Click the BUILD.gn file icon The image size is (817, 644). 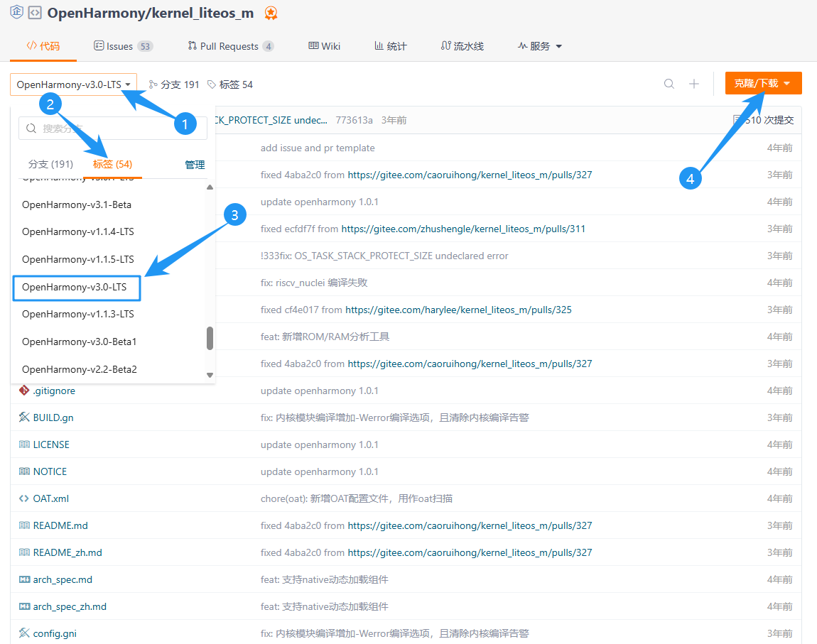point(24,417)
